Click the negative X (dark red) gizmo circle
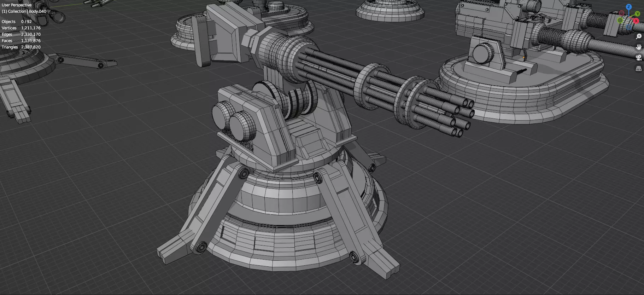This screenshot has height=295, width=644. coord(621,13)
